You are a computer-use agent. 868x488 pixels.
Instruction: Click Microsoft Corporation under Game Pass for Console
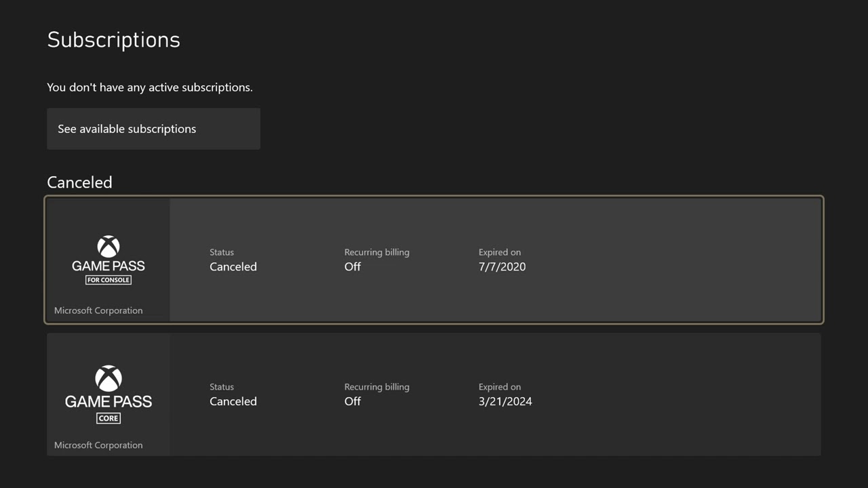98,310
